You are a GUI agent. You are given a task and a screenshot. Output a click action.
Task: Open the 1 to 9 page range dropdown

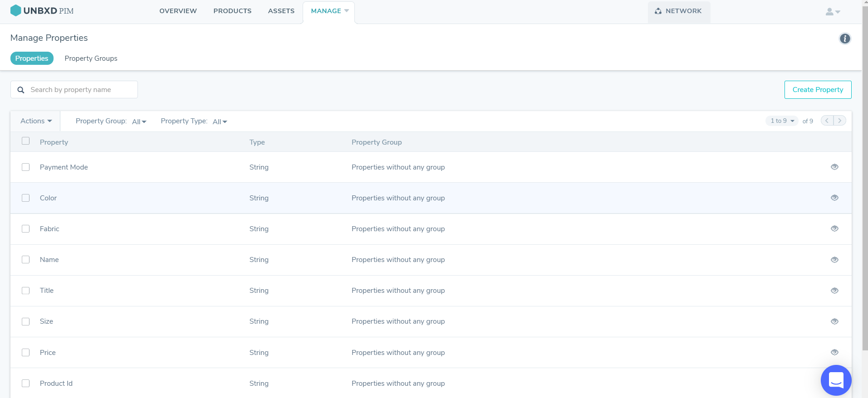(x=782, y=121)
